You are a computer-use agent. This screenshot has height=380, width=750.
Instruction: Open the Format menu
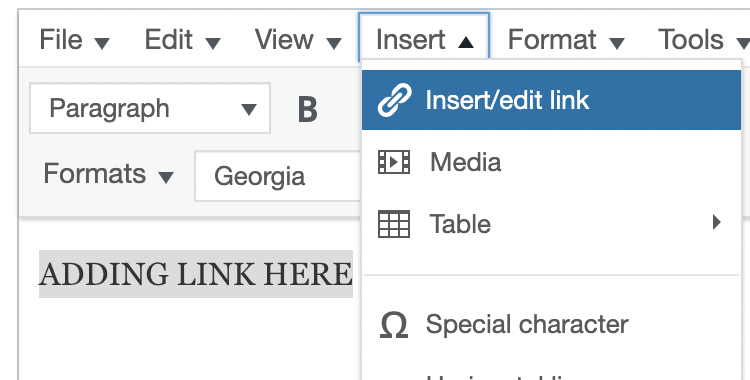566,39
